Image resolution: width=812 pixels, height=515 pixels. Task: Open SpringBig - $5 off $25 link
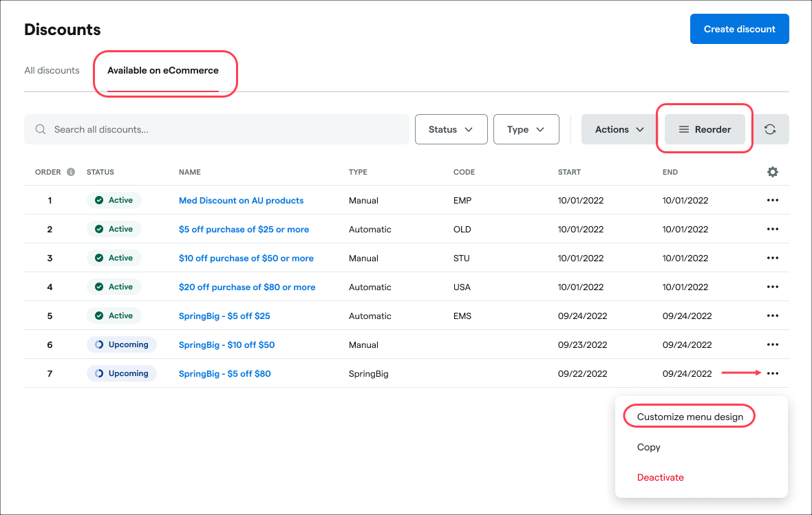click(x=224, y=316)
